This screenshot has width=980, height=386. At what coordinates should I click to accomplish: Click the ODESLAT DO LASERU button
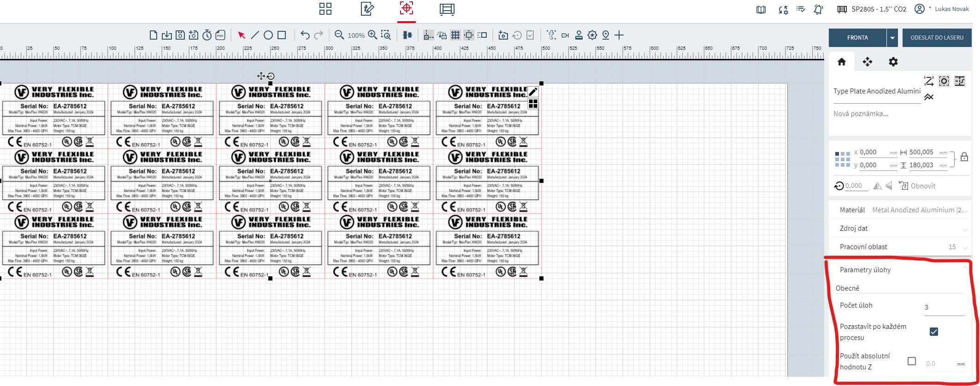(x=937, y=38)
